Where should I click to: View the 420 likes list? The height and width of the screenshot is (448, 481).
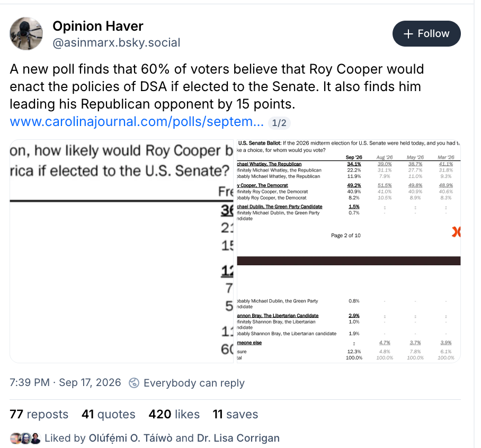[x=174, y=414]
